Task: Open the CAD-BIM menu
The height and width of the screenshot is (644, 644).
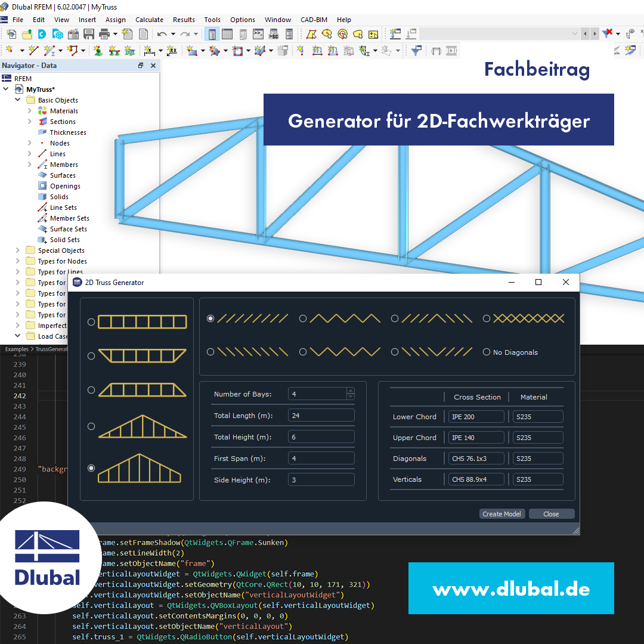Action: point(314,20)
